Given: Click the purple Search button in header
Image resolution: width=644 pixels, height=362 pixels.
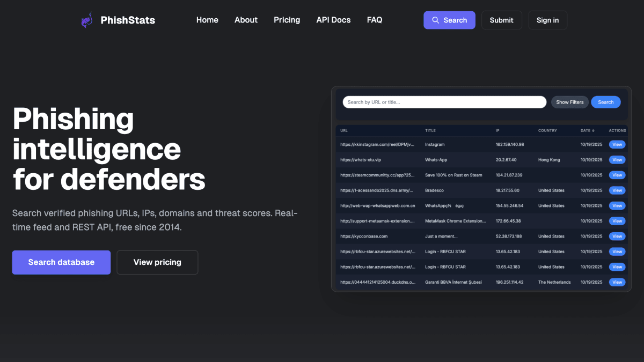Looking at the screenshot, I should 449,20.
